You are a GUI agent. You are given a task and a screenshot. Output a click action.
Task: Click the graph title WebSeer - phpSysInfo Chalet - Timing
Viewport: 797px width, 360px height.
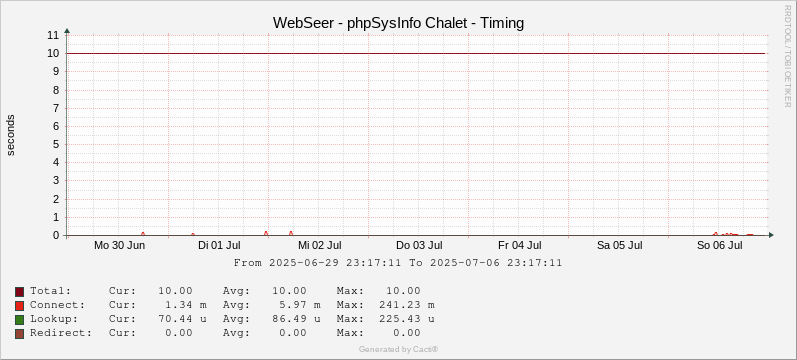[398, 23]
